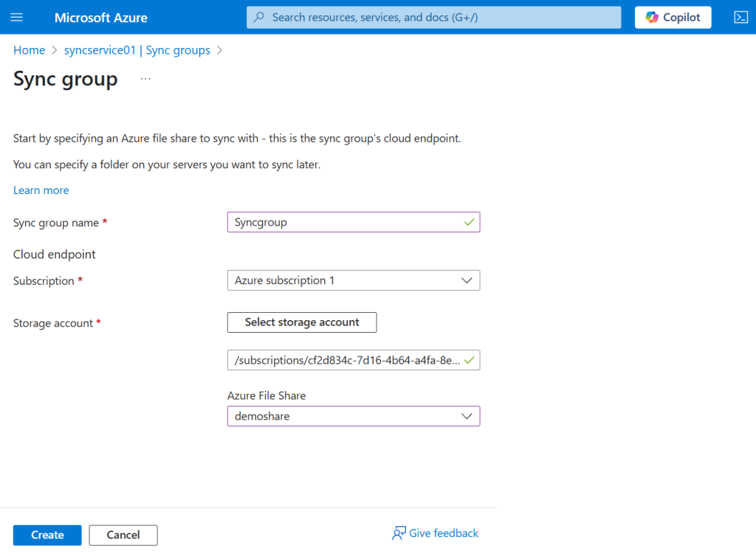Click the Cloud endpoint heading text
Screen dimensions: 756x557
(x=55, y=255)
